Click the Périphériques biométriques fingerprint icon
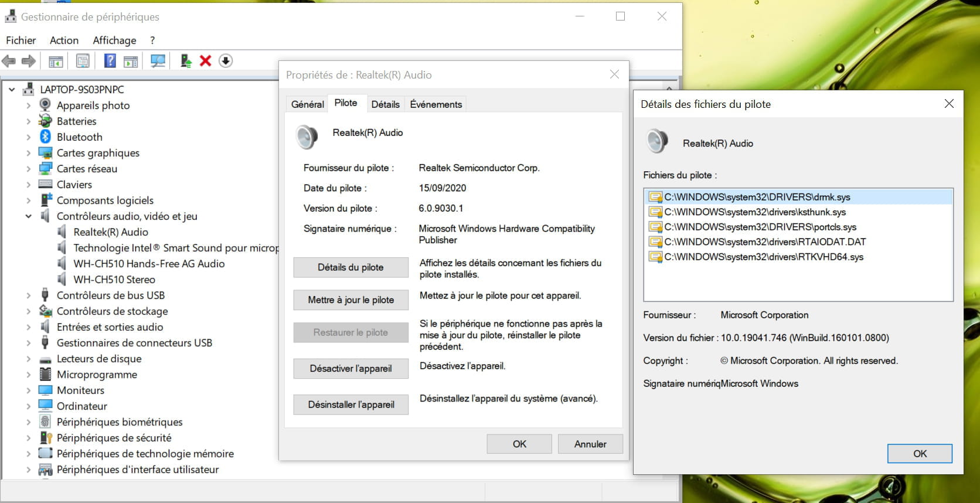The height and width of the screenshot is (503, 980). [45, 422]
